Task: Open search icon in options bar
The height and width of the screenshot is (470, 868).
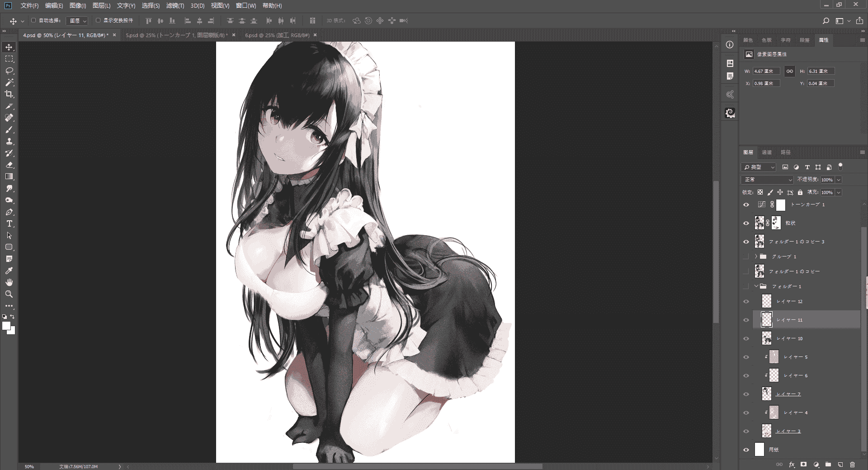Action: tap(826, 21)
